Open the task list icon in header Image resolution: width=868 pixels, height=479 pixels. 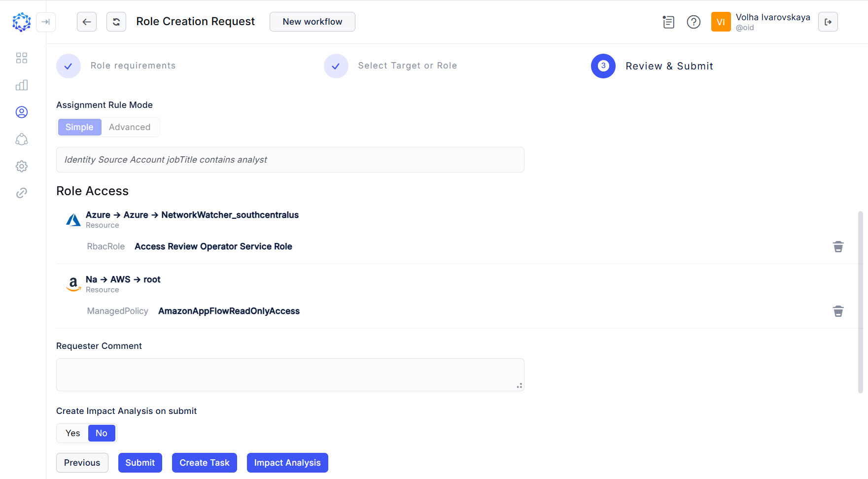(x=668, y=22)
